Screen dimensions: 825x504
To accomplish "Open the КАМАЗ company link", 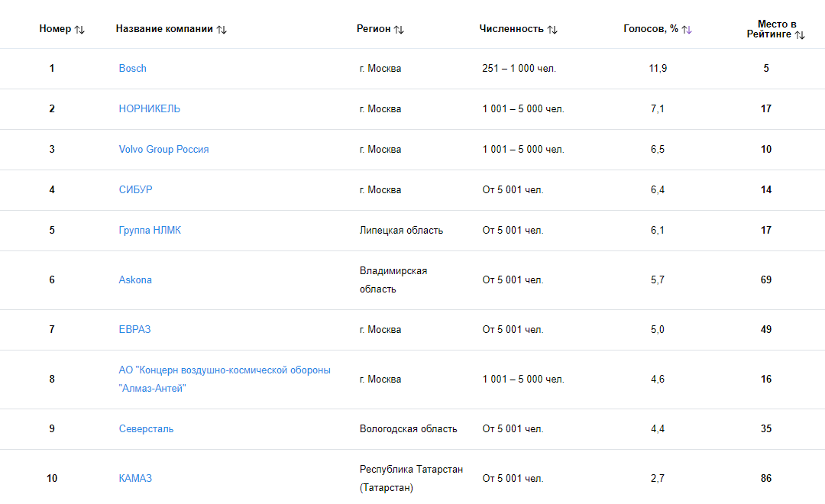I will [x=135, y=478].
